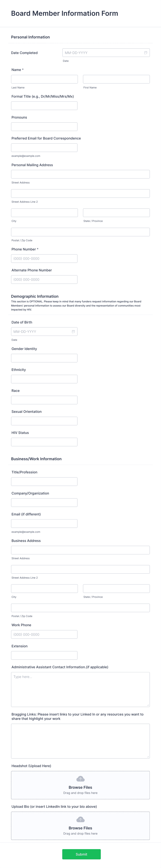The image size is (161, 868).
Task: Click the Upload Bio cloud icon
Action: click(80, 820)
